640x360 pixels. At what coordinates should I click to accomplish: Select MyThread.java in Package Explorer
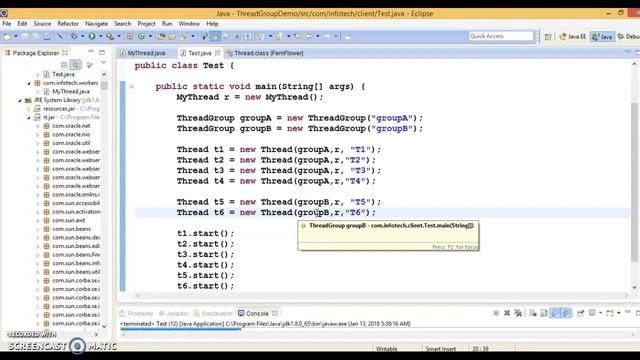[71, 91]
